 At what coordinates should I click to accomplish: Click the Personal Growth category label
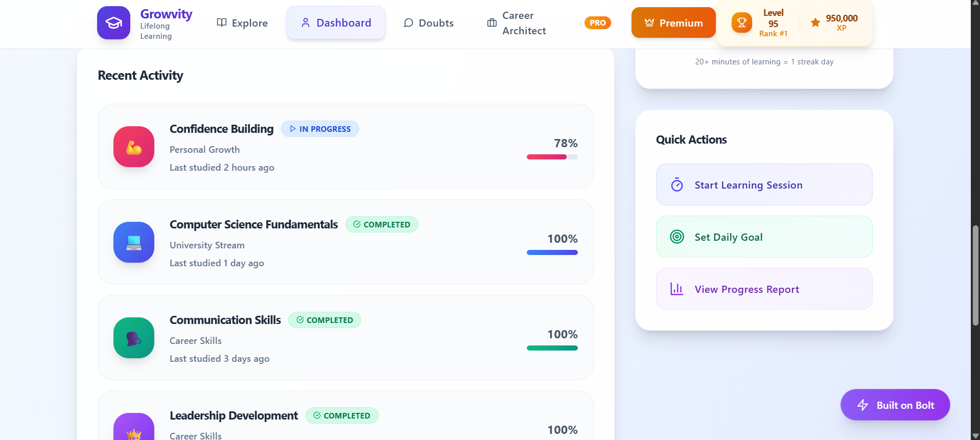point(204,150)
